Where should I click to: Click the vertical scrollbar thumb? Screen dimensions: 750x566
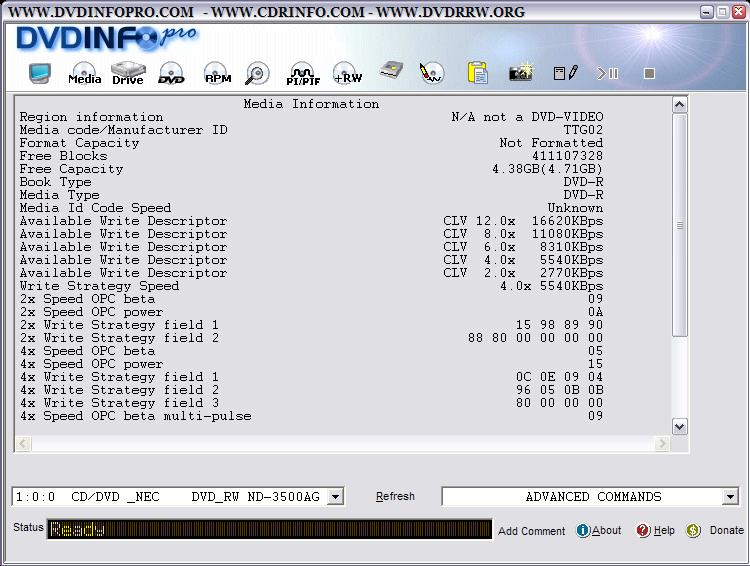click(680, 225)
